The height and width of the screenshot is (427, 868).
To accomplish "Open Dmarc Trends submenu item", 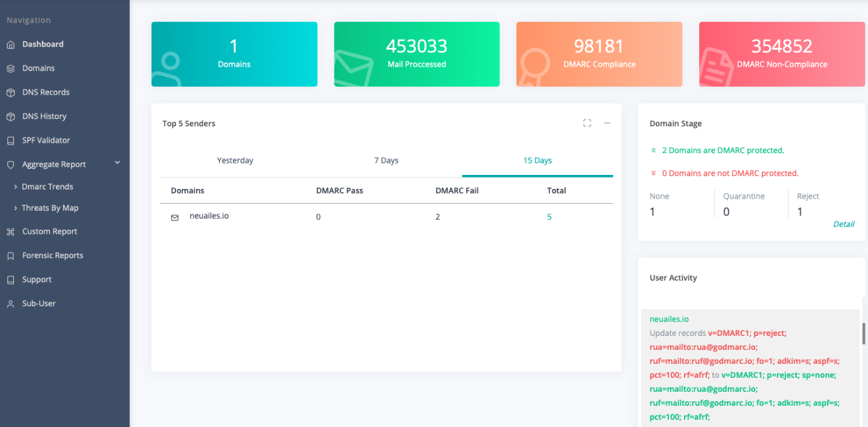I will pyautogui.click(x=47, y=186).
